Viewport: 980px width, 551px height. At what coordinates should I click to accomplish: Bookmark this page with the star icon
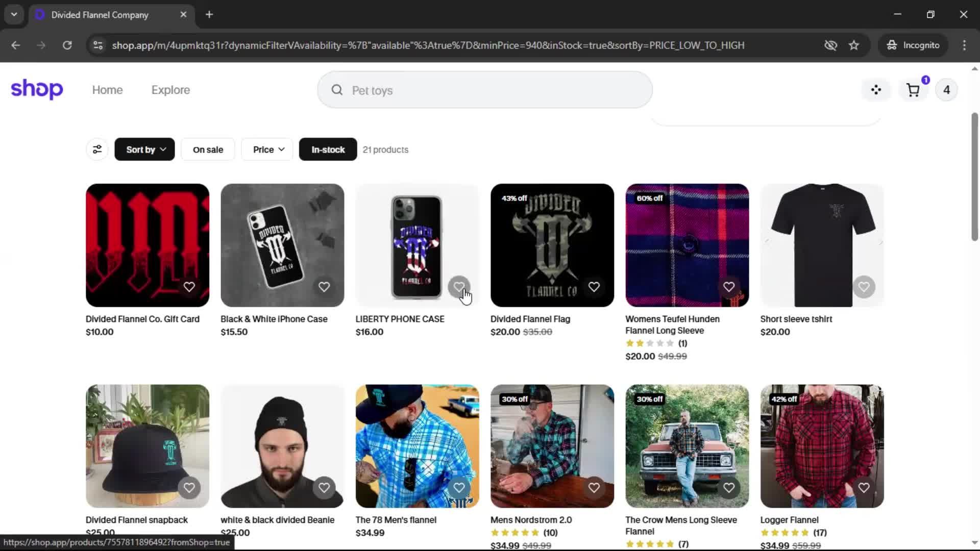(854, 45)
